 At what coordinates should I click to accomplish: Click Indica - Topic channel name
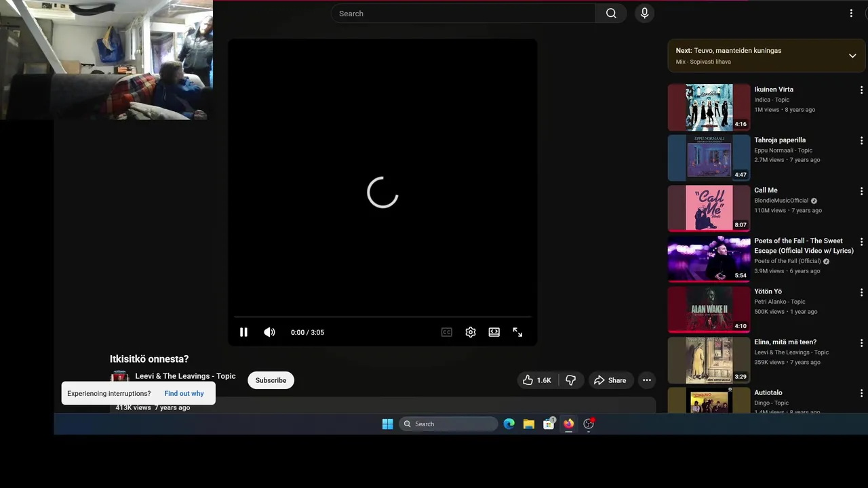pyautogui.click(x=772, y=100)
